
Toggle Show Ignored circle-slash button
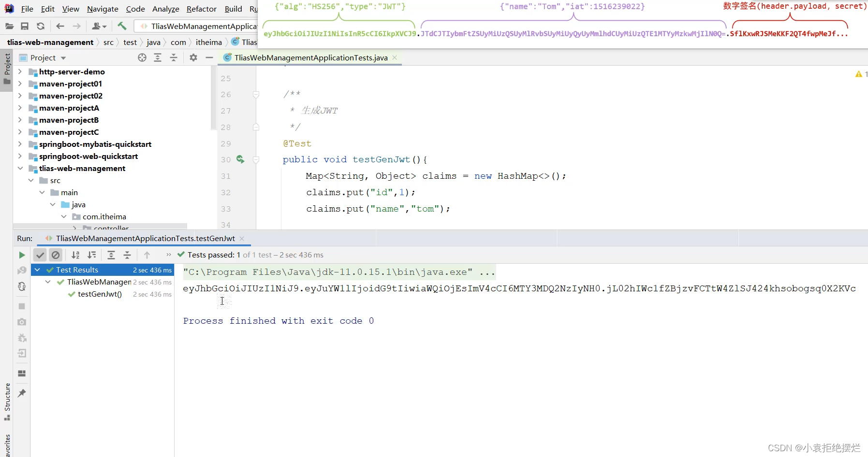(x=56, y=255)
